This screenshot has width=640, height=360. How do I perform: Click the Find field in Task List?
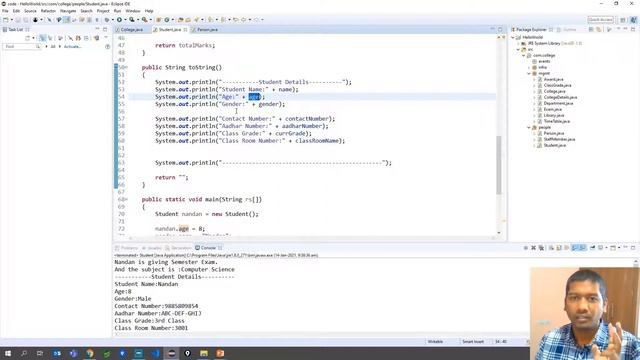tap(21, 47)
